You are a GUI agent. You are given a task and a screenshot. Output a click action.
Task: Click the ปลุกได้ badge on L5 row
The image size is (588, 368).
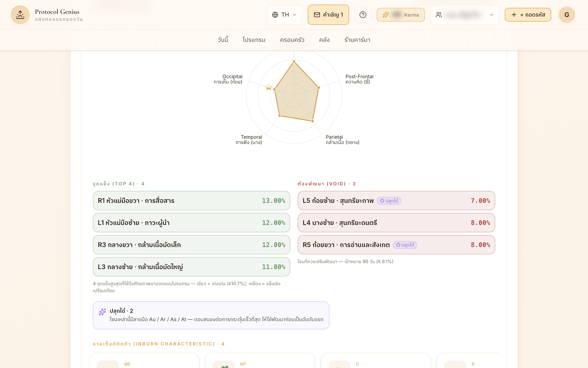point(389,201)
